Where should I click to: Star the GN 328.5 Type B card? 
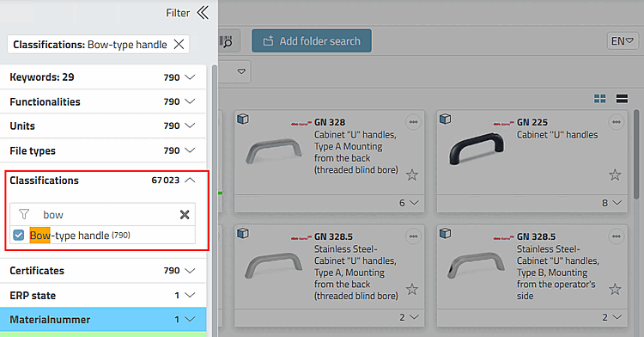615,290
